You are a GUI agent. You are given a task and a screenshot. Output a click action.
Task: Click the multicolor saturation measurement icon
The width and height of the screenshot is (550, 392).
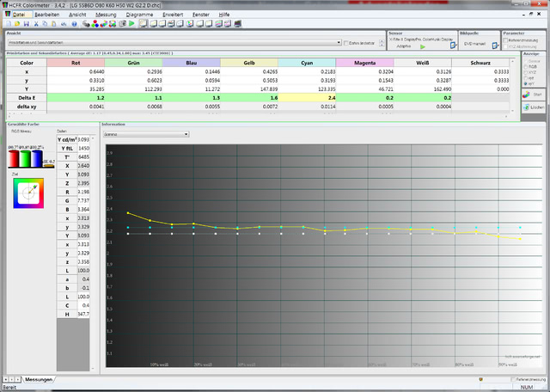(113, 24)
